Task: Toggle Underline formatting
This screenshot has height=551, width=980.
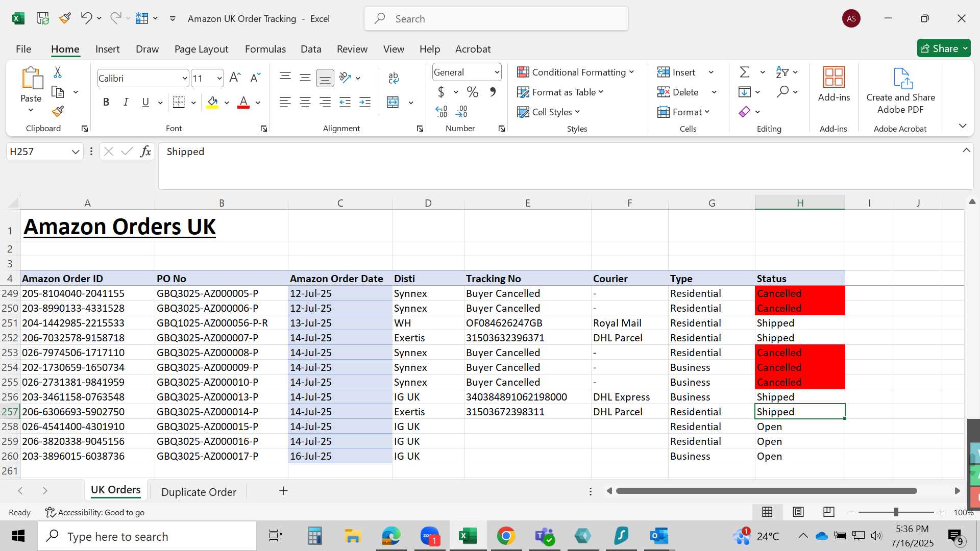Action: pos(145,103)
